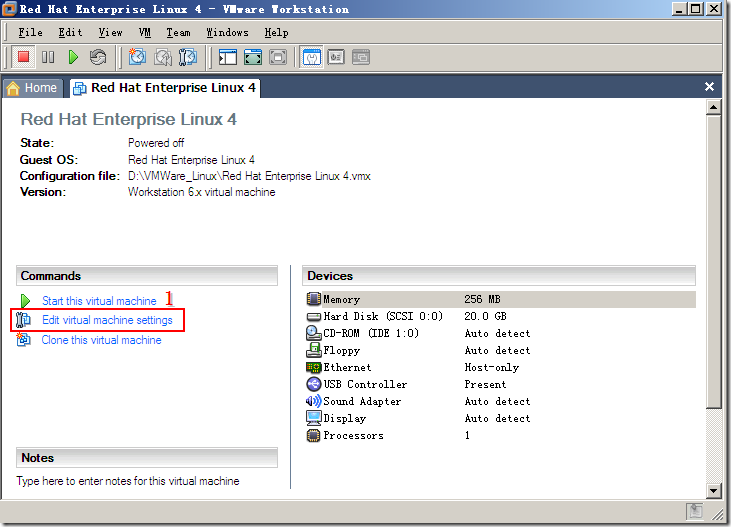Click the Hard Disk icon in Devices

(314, 316)
